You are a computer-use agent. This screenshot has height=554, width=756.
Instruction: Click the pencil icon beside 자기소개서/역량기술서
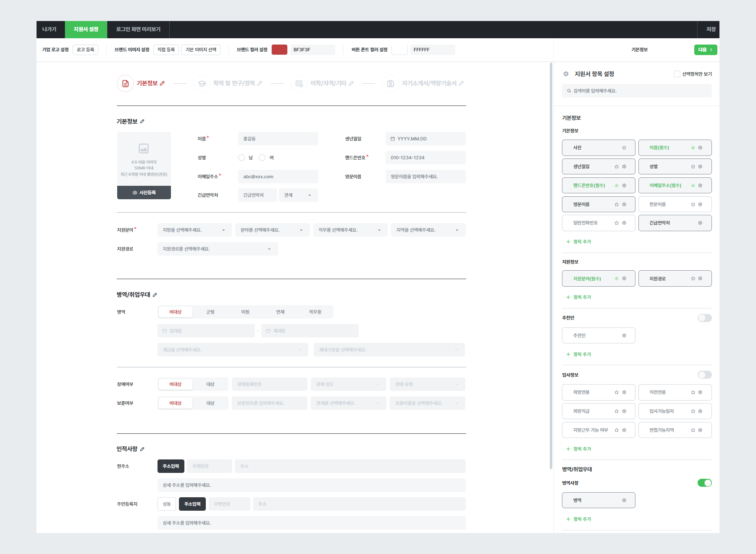coord(461,83)
